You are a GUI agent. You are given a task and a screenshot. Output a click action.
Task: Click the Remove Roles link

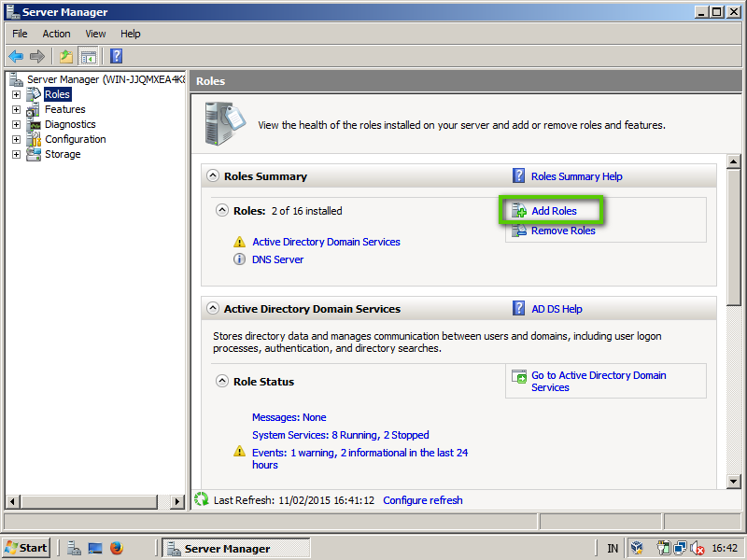click(x=563, y=231)
